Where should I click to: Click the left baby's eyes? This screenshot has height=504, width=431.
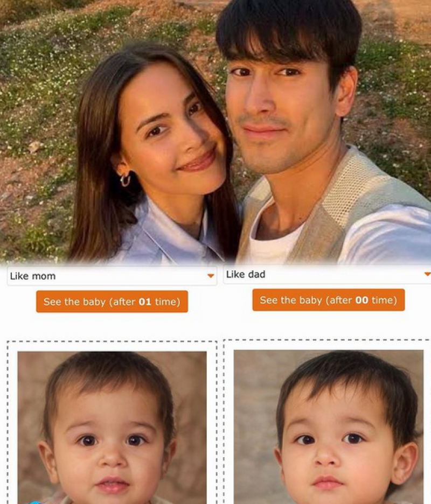tap(111, 440)
